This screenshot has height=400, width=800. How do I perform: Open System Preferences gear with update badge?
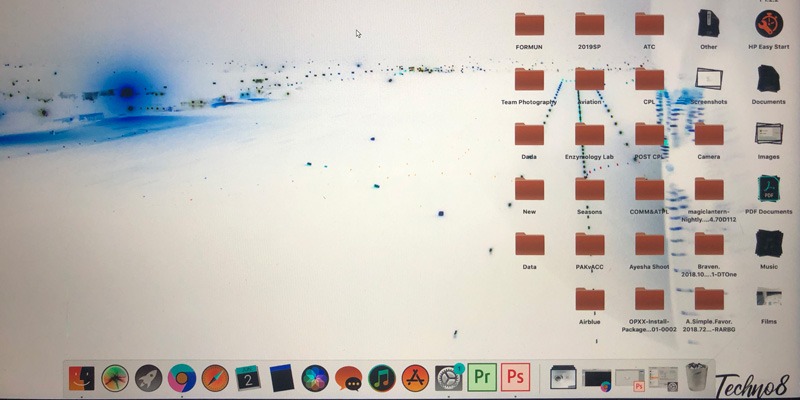(449, 378)
